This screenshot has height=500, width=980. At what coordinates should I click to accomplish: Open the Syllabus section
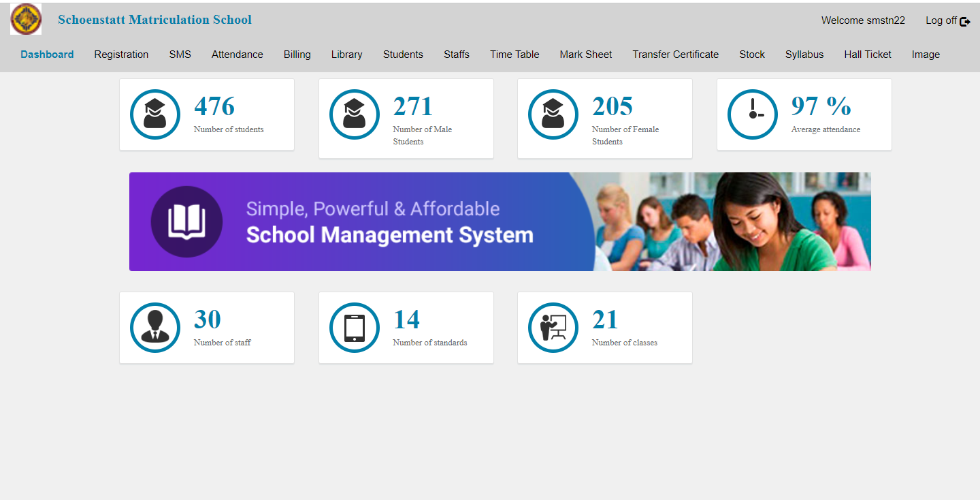pyautogui.click(x=804, y=54)
